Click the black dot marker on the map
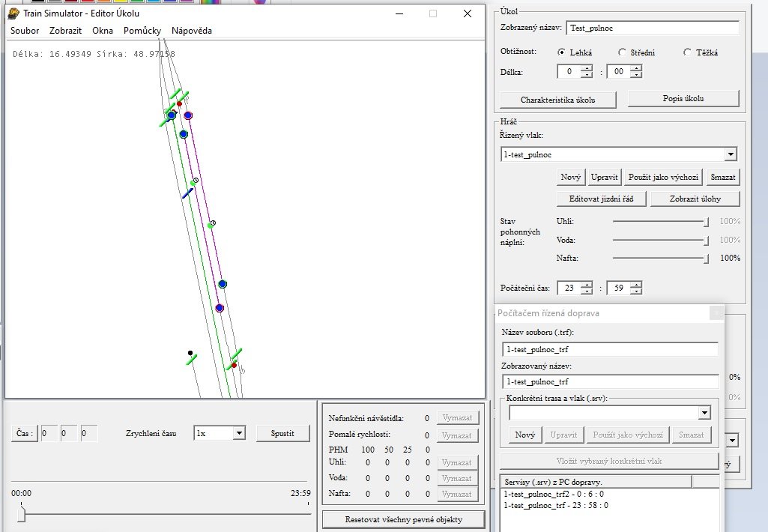 [190, 353]
